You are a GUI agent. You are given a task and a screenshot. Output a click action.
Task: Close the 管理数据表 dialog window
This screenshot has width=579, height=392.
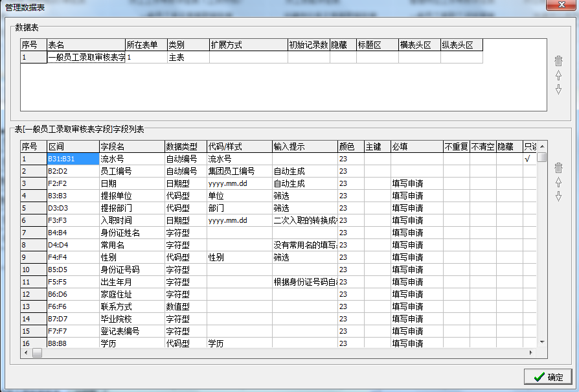[561, 5]
